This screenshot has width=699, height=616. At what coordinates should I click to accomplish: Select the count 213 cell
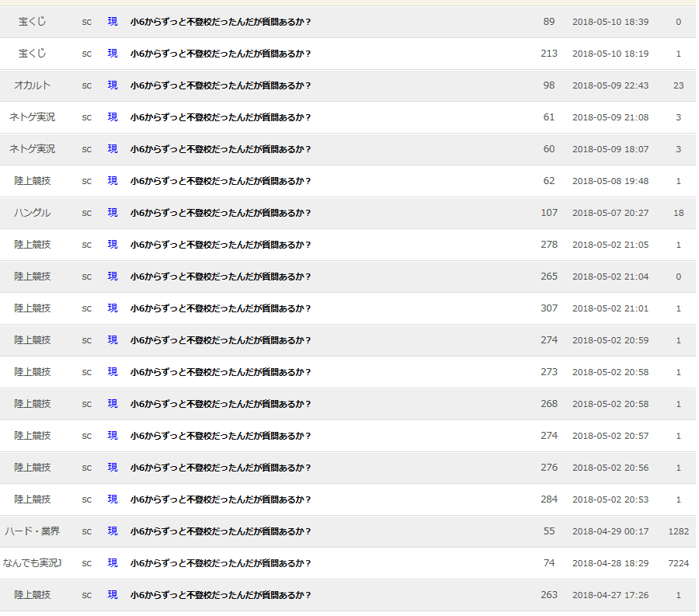pyautogui.click(x=549, y=54)
